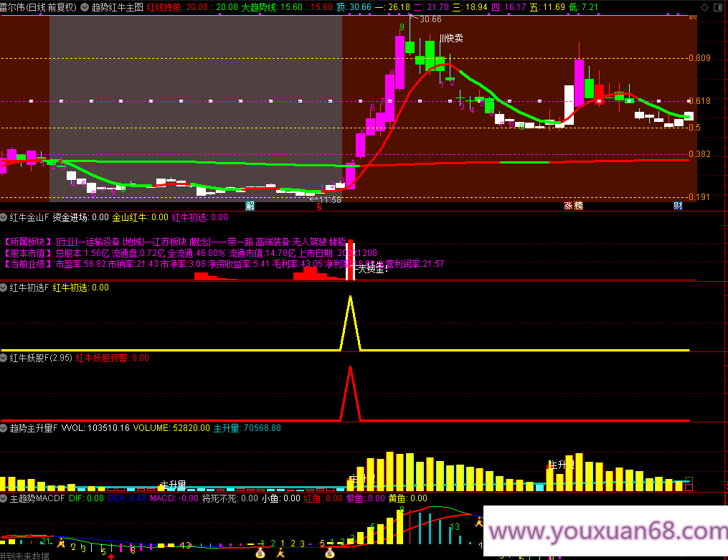Expand the 趋势主升量F panel dropdown arrow
Image resolution: width=728 pixels, height=560 pixels.
[4, 428]
